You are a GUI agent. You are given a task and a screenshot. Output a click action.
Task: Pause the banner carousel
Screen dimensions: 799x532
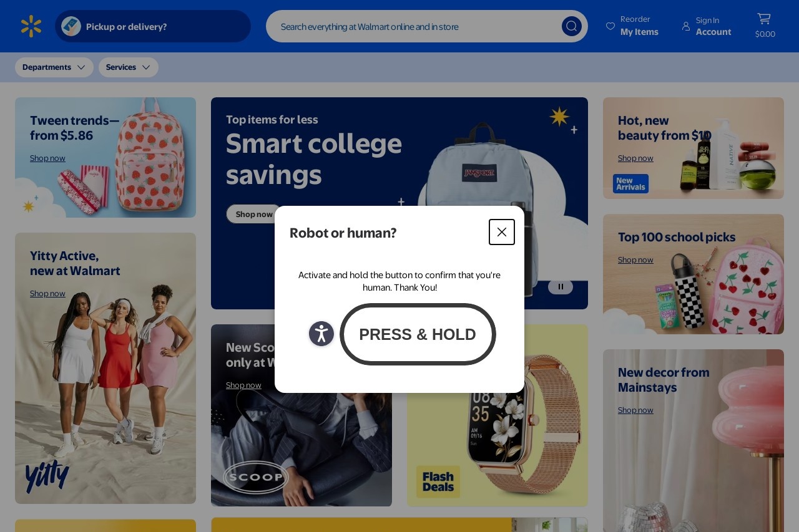[561, 287]
